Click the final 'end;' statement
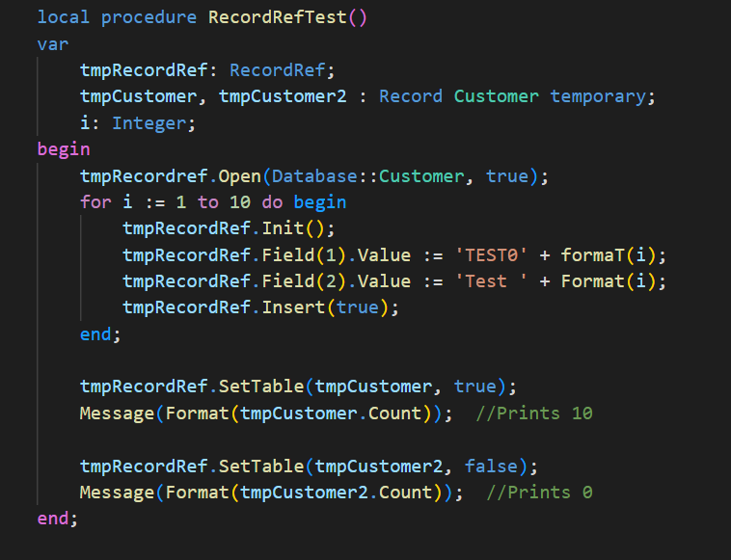The width and height of the screenshot is (731, 560). [57, 518]
